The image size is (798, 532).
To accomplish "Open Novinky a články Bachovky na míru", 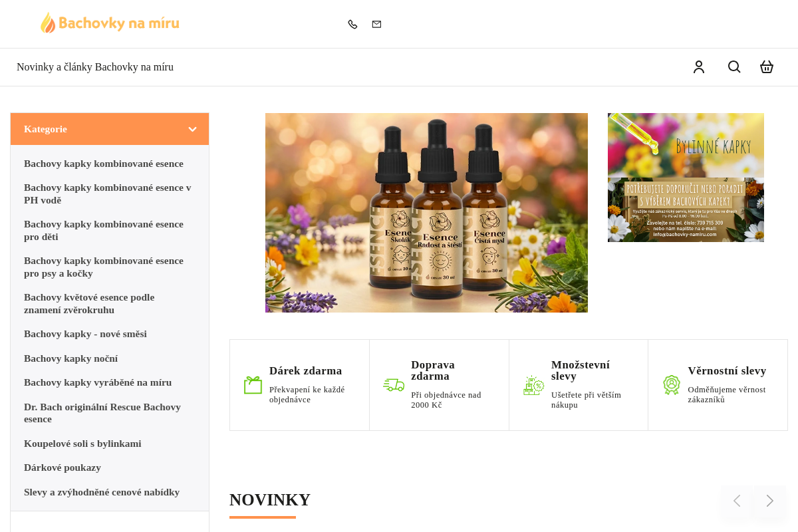I will click(95, 66).
